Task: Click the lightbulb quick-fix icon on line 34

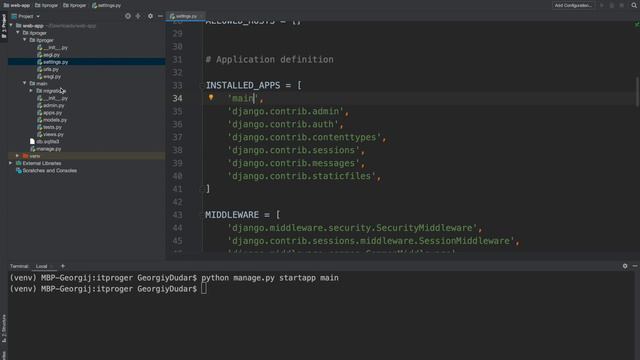Action: [211, 98]
